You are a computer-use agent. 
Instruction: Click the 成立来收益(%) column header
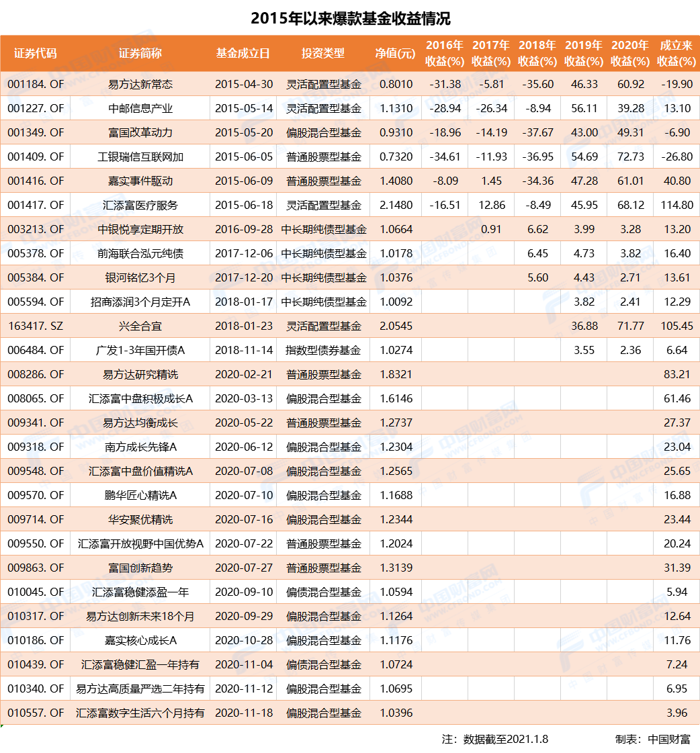point(676,53)
